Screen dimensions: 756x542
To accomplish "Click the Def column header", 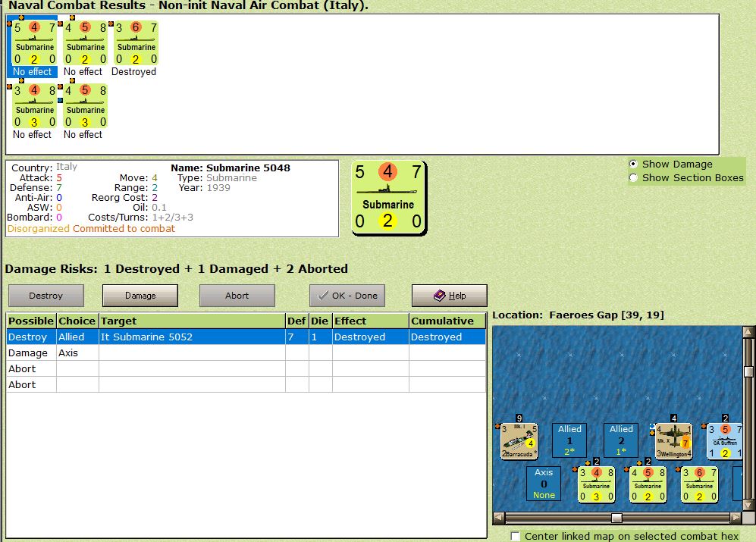I will 296,321.
